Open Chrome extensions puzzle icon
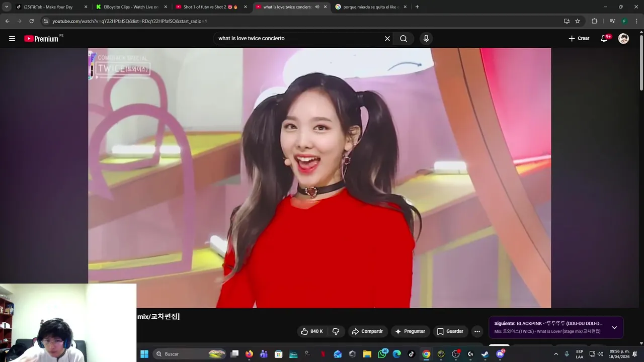The image size is (644, 362). (x=595, y=21)
